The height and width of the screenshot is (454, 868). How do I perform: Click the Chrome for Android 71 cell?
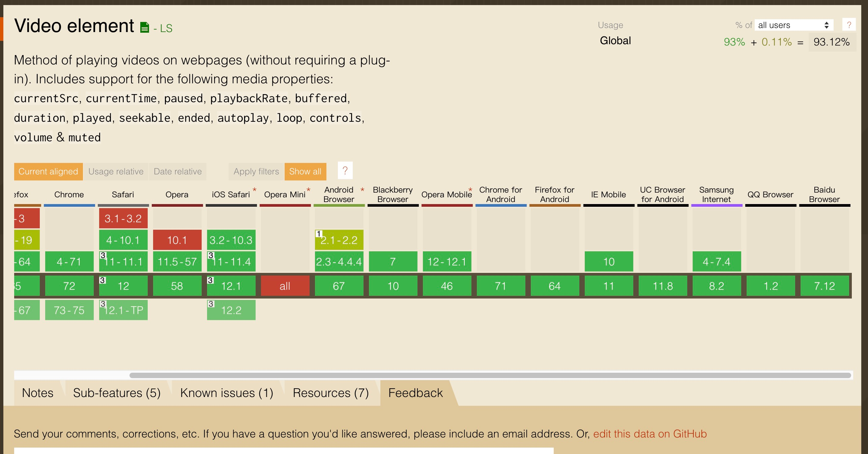[x=501, y=286]
